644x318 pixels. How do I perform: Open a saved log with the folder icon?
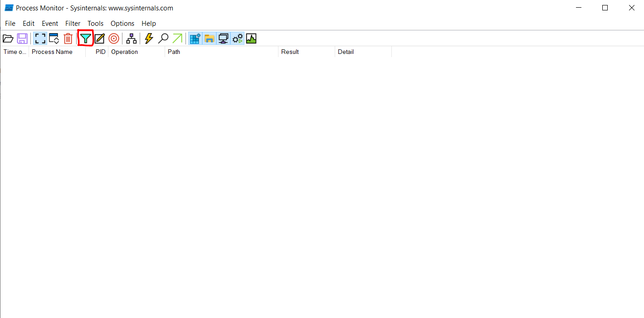pyautogui.click(x=8, y=39)
